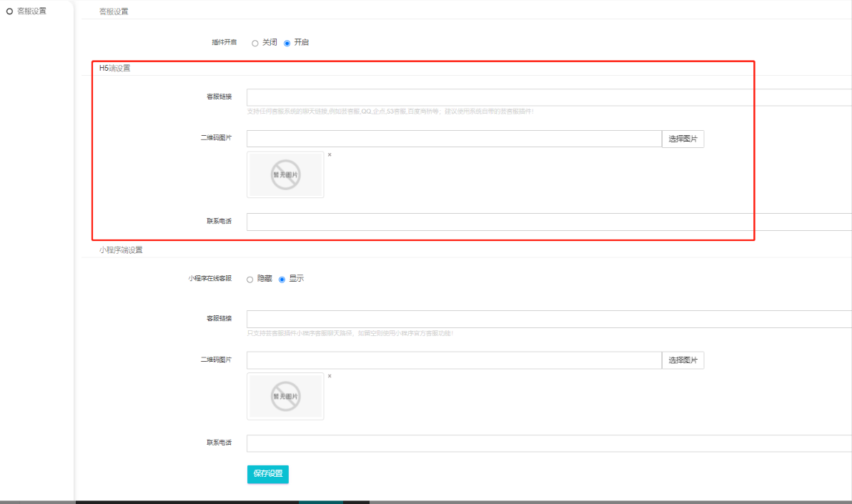This screenshot has height=504, width=852.
Task: Select the 开启 radio for 插件开启
Action: click(x=287, y=43)
